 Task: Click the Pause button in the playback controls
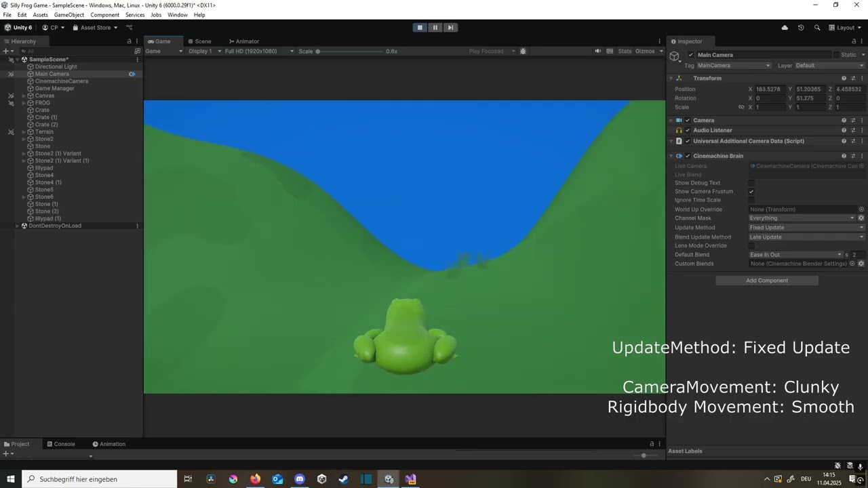[x=435, y=27]
